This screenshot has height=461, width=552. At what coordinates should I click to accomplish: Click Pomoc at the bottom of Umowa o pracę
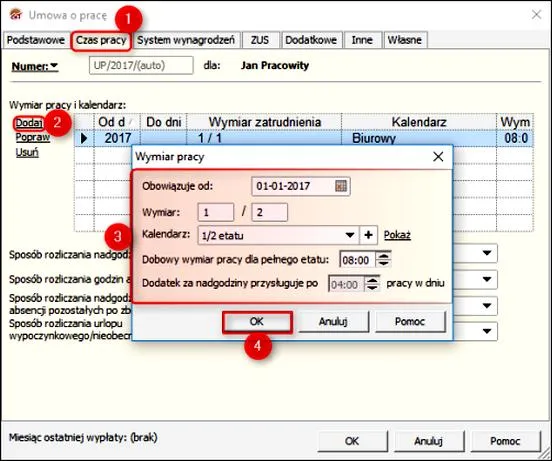coord(505,441)
